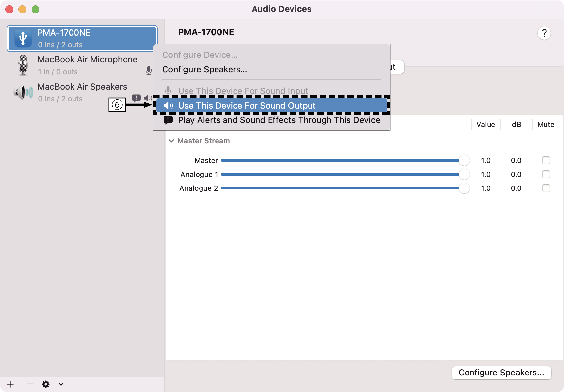
Task: Click the speaker icon in the sound output menu entry
Action: pyautogui.click(x=168, y=105)
